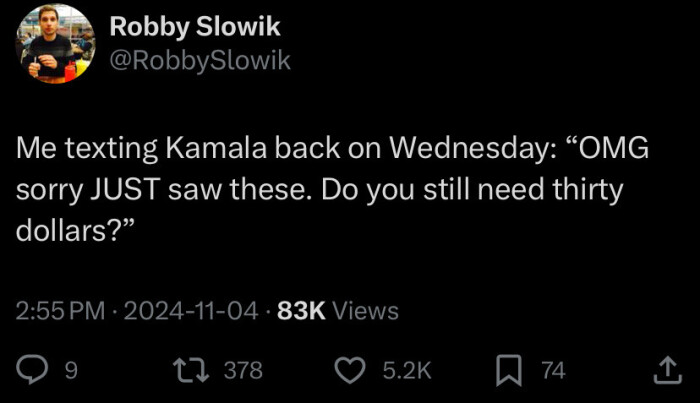Open the @RobbySlowik handle link
This screenshot has width=700, height=403.
pos(200,61)
